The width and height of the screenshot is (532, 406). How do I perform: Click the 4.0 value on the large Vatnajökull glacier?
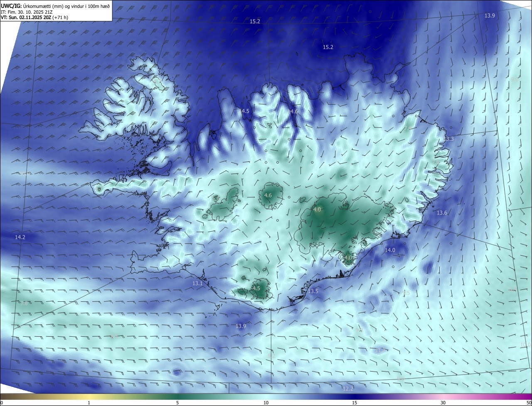(x=317, y=210)
